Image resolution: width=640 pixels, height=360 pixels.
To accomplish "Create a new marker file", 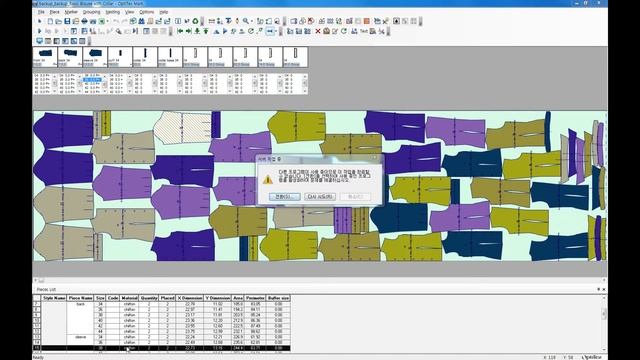I will click(x=50, y=21).
